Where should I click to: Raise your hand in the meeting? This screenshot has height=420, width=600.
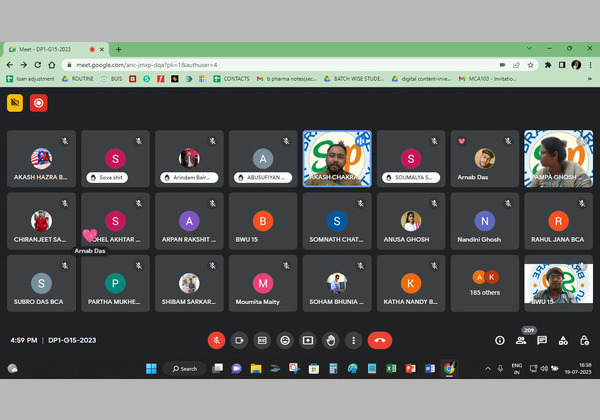click(x=330, y=340)
